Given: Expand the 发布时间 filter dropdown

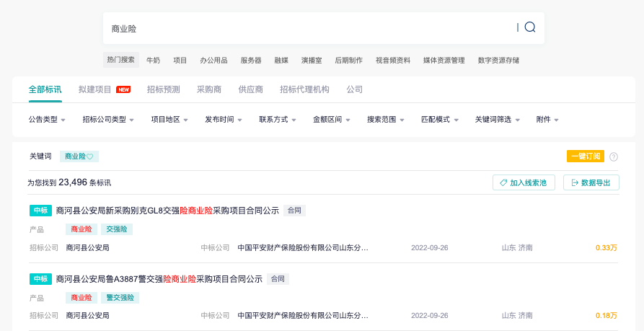Looking at the screenshot, I should [224, 120].
